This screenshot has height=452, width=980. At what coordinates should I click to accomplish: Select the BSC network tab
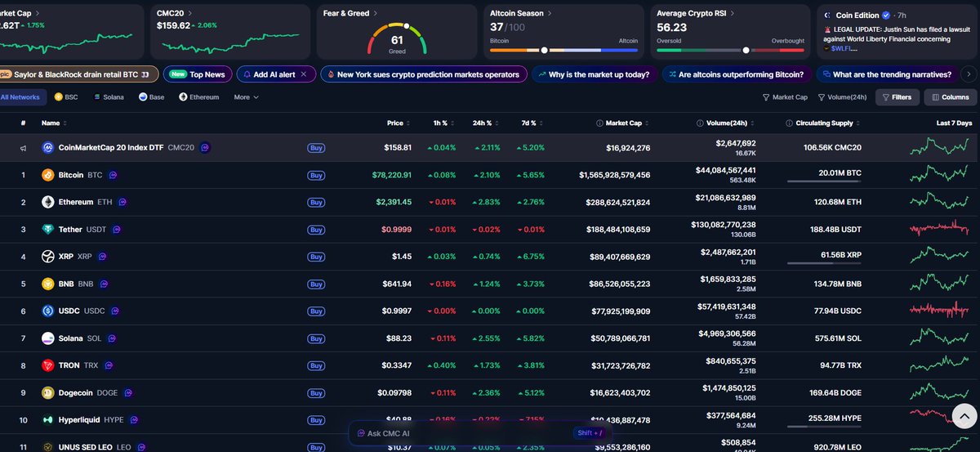click(66, 97)
